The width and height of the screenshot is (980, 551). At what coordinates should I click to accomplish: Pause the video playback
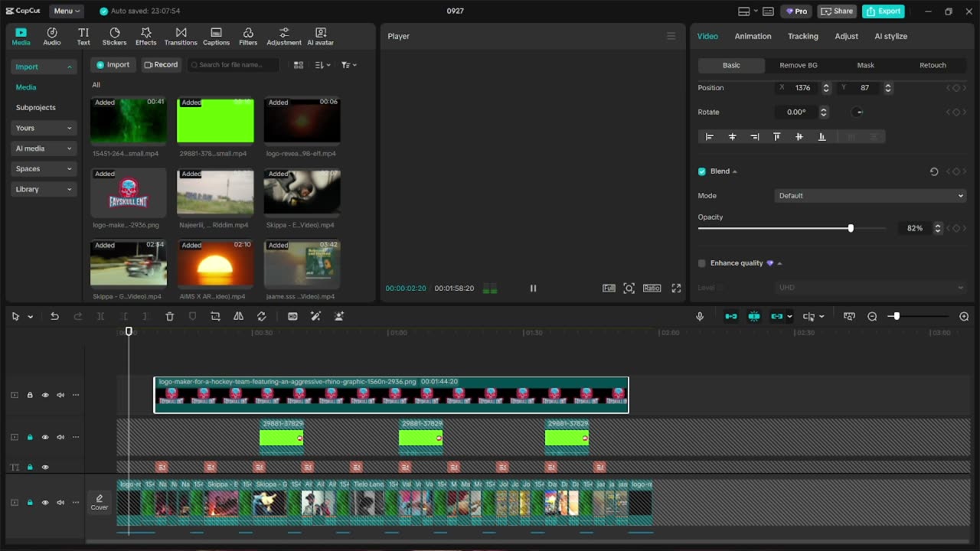tap(533, 289)
